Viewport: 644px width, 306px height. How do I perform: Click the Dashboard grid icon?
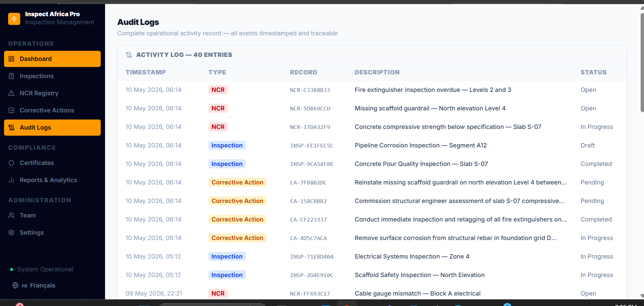tap(11, 59)
